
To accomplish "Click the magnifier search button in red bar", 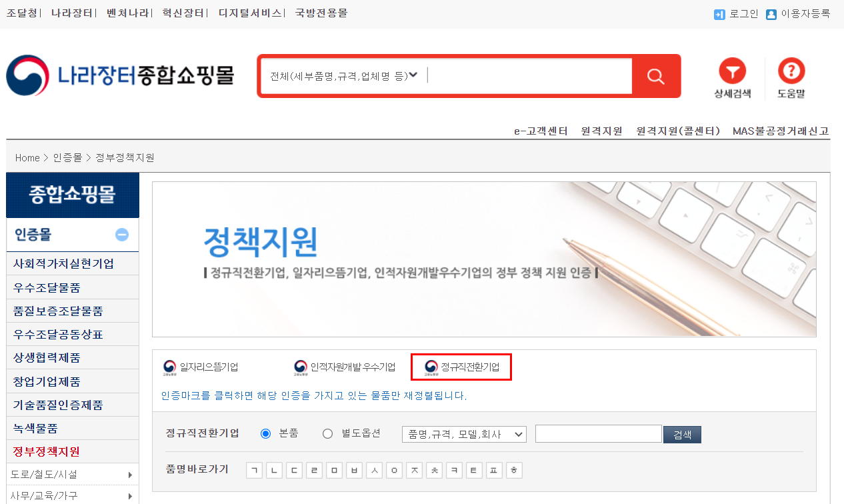I will [x=656, y=76].
